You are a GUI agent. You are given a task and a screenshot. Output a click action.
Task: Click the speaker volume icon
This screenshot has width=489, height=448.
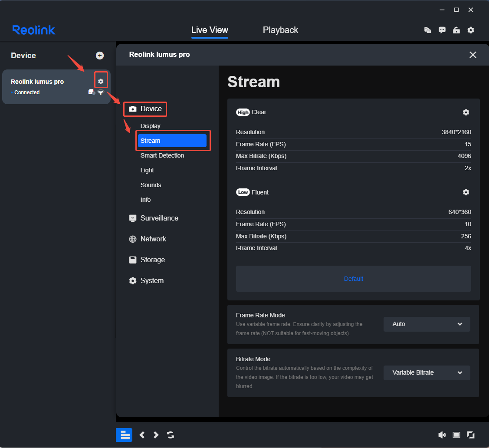tap(442, 435)
